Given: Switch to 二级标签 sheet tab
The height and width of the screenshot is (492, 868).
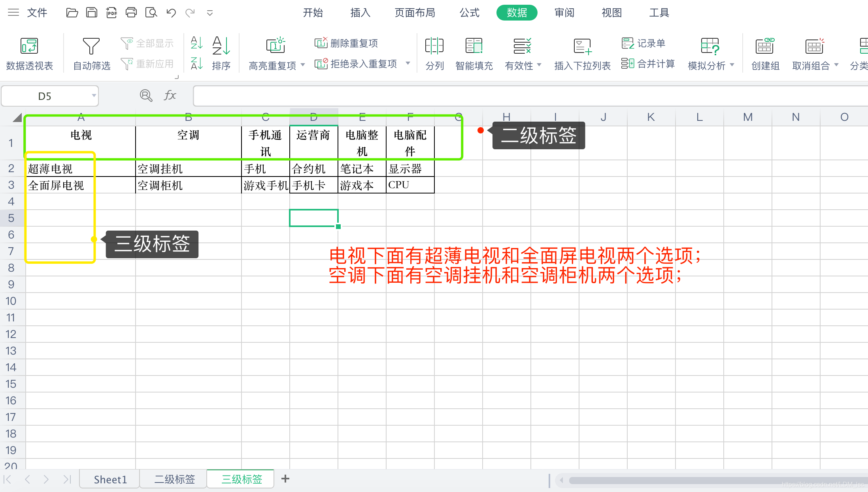Looking at the screenshot, I should click(x=174, y=479).
